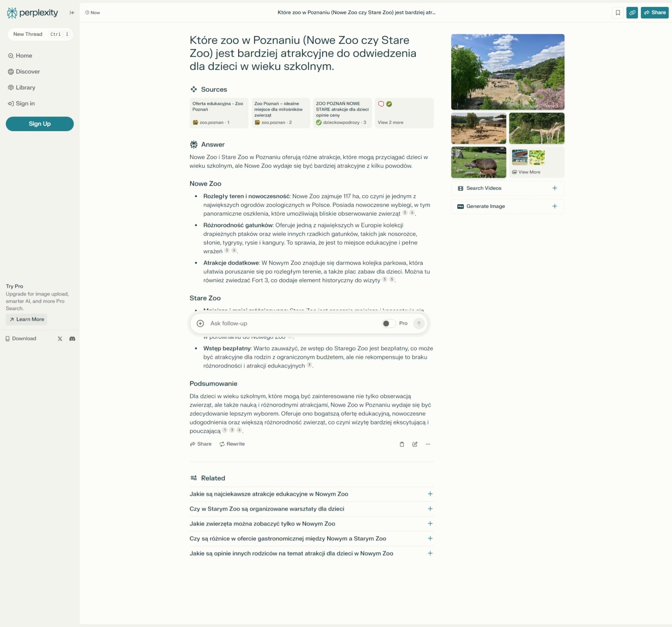This screenshot has height=627, width=672.
Task: Open the giraffes thumbnail image
Action: coord(536,128)
